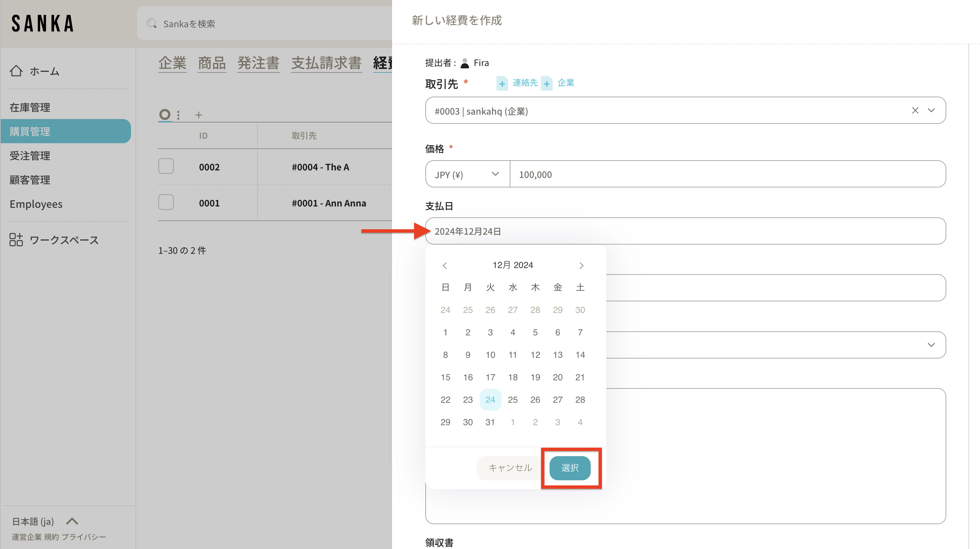Click the search magnifier icon

151,23
